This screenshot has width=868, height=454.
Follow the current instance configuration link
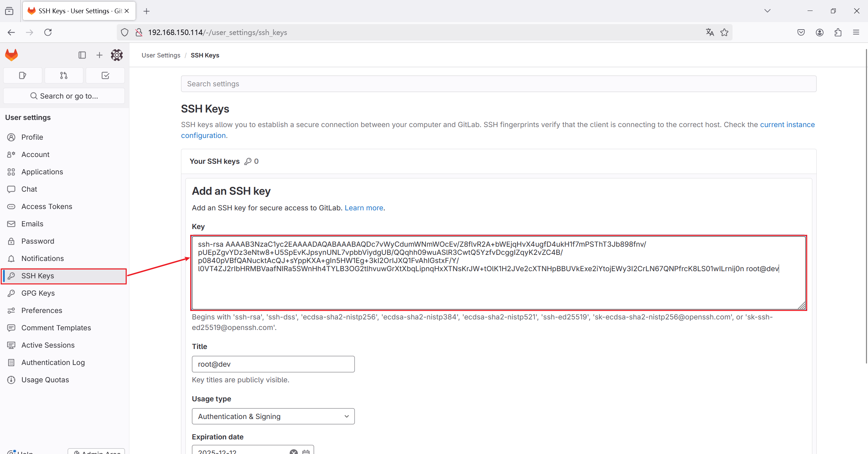[x=787, y=125]
